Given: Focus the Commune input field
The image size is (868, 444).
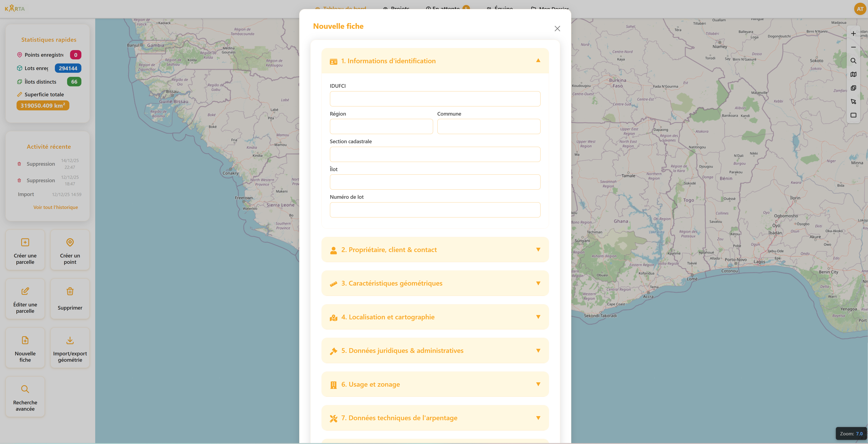Looking at the screenshot, I should [x=489, y=126].
